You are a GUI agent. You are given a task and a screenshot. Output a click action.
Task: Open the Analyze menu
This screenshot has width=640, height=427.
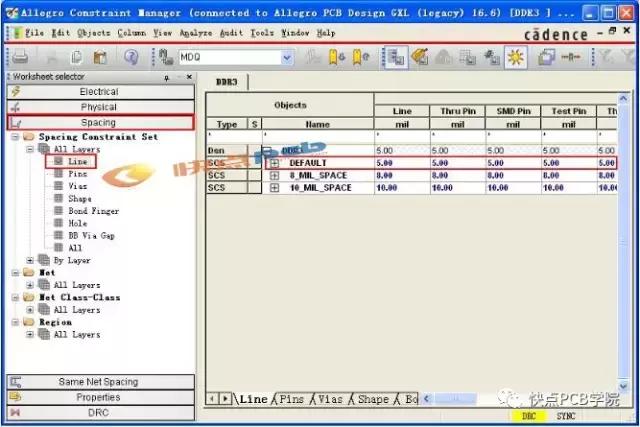tap(196, 33)
